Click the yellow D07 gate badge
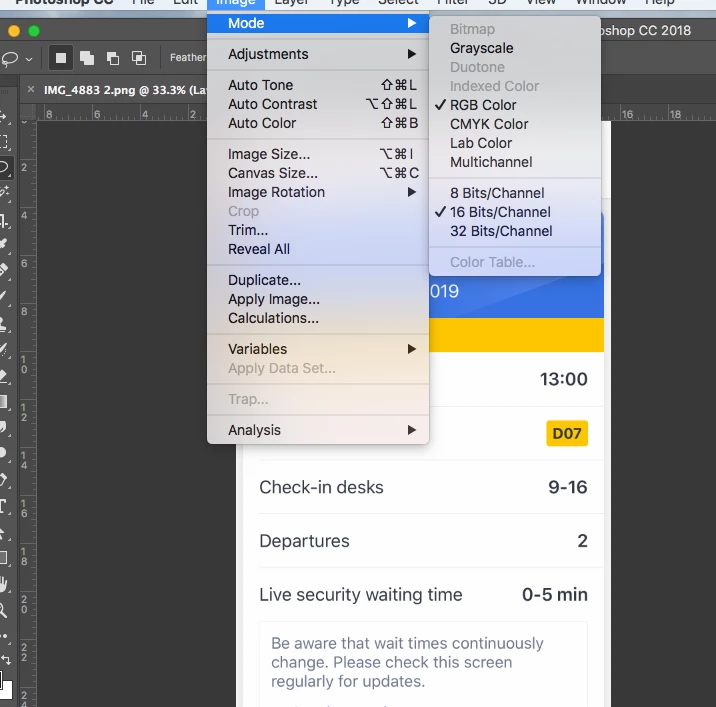The width and height of the screenshot is (716, 707). (567, 433)
